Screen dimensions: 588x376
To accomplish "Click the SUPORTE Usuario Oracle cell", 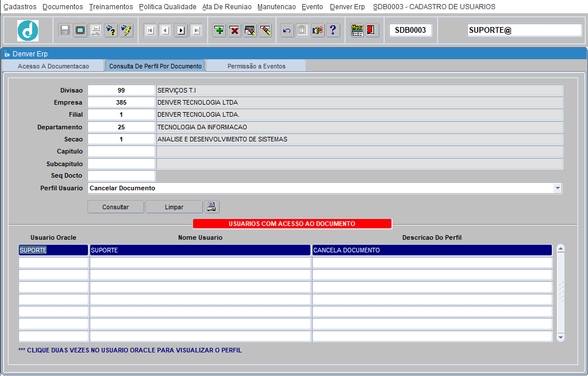I will (x=53, y=250).
